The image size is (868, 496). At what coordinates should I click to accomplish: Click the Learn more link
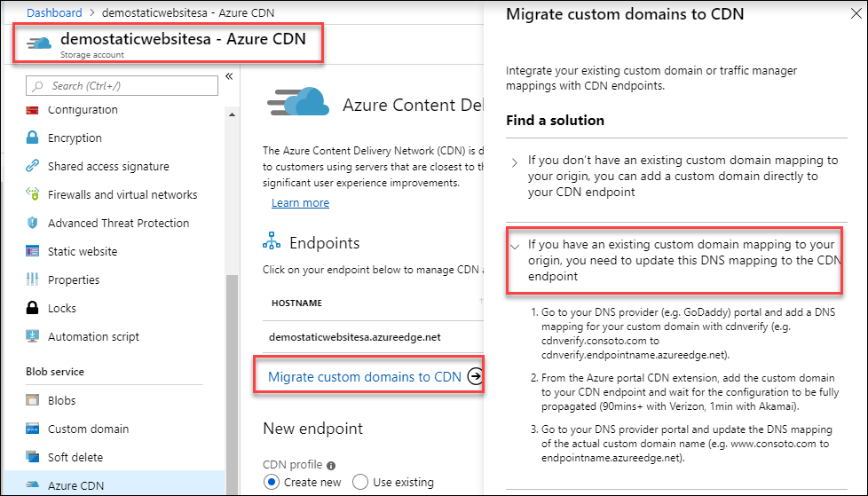click(x=300, y=202)
